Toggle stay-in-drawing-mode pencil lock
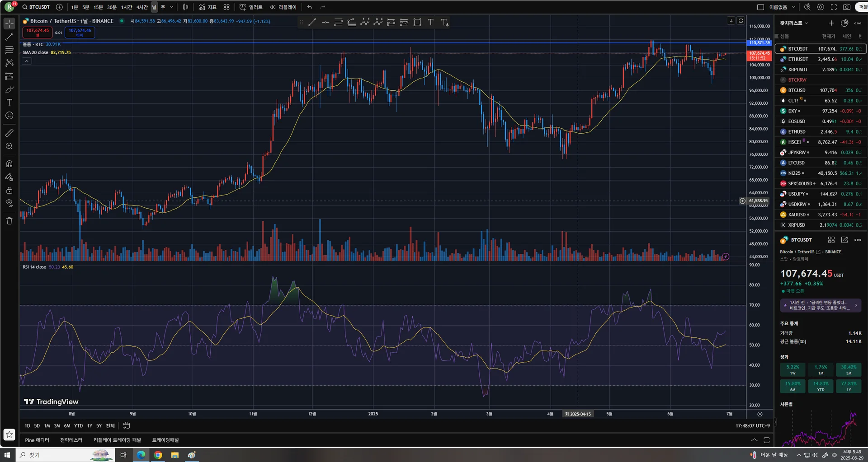868x462 pixels. coord(9,177)
